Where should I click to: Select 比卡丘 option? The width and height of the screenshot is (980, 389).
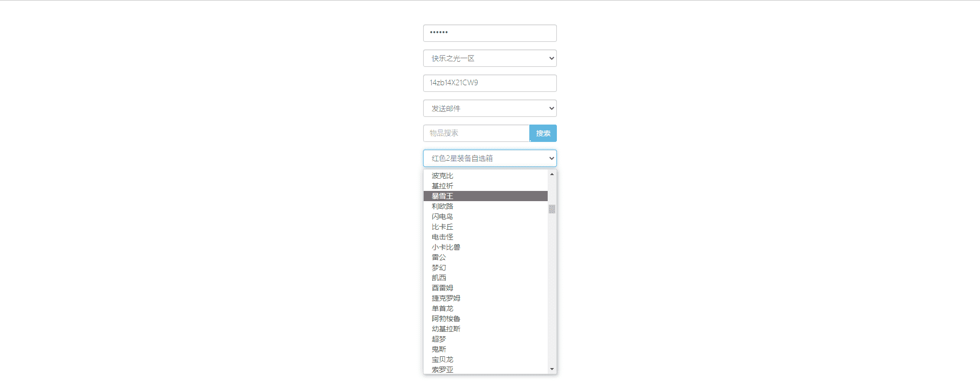coord(485,227)
